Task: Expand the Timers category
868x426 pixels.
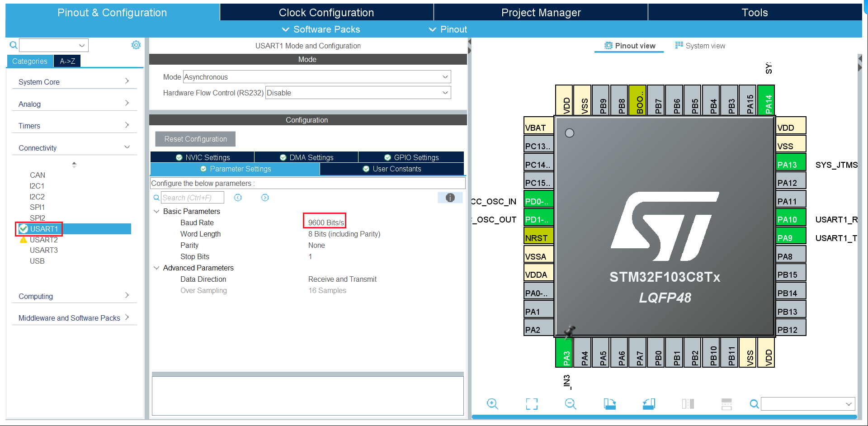Action: click(x=74, y=126)
